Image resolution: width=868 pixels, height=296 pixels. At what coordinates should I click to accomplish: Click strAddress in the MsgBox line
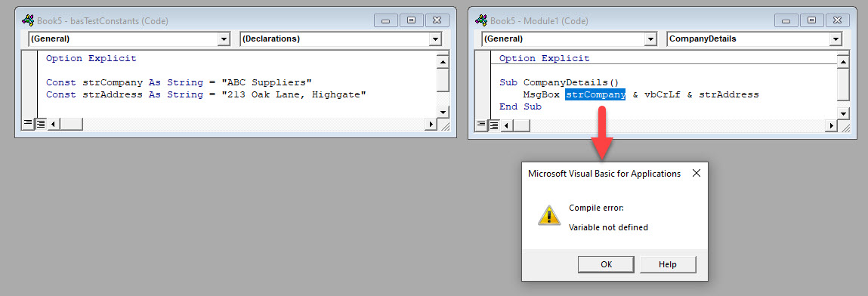point(728,94)
